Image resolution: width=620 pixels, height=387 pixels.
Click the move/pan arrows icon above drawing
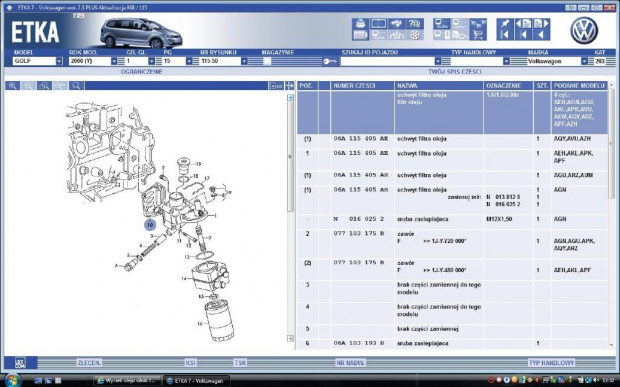click(289, 86)
